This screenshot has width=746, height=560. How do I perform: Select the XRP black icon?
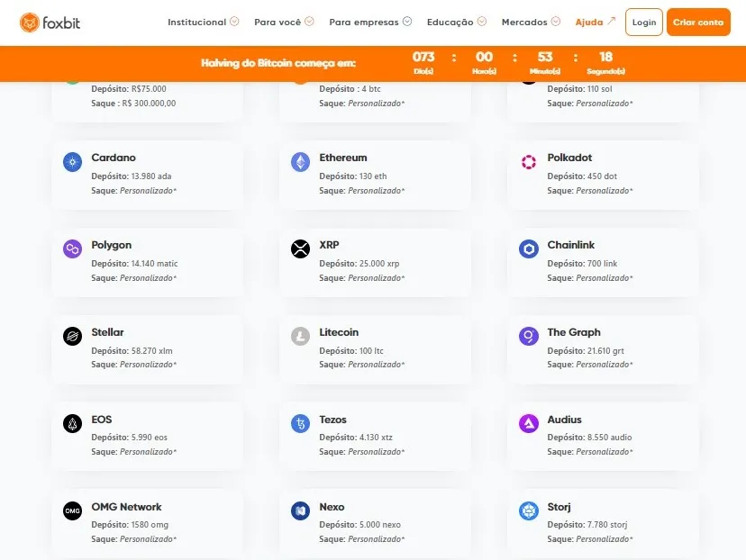(300, 249)
